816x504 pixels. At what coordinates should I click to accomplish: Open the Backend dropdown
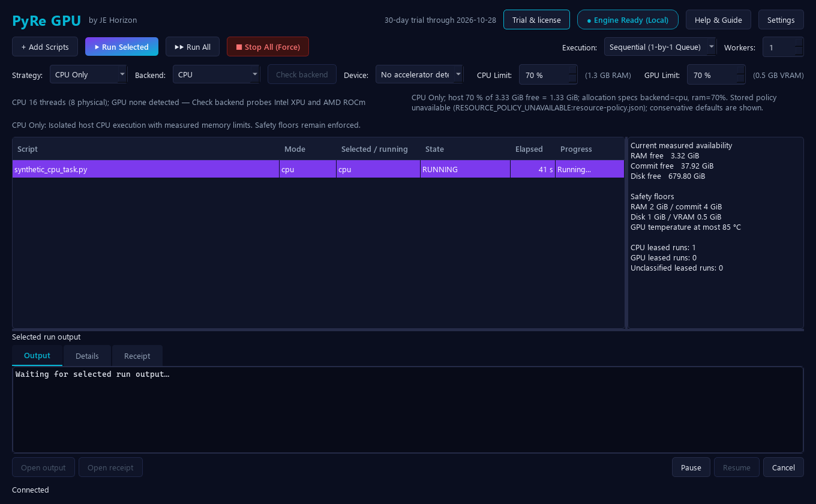pyautogui.click(x=216, y=74)
